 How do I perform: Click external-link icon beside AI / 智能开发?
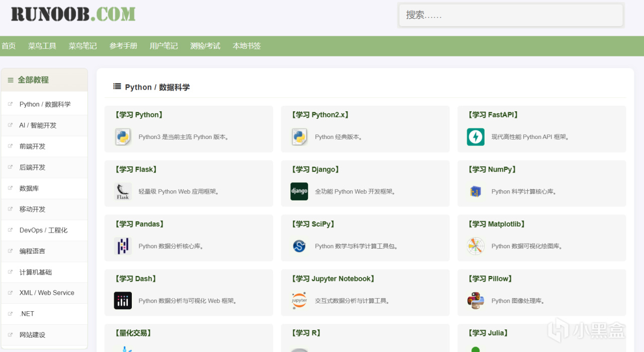10,125
